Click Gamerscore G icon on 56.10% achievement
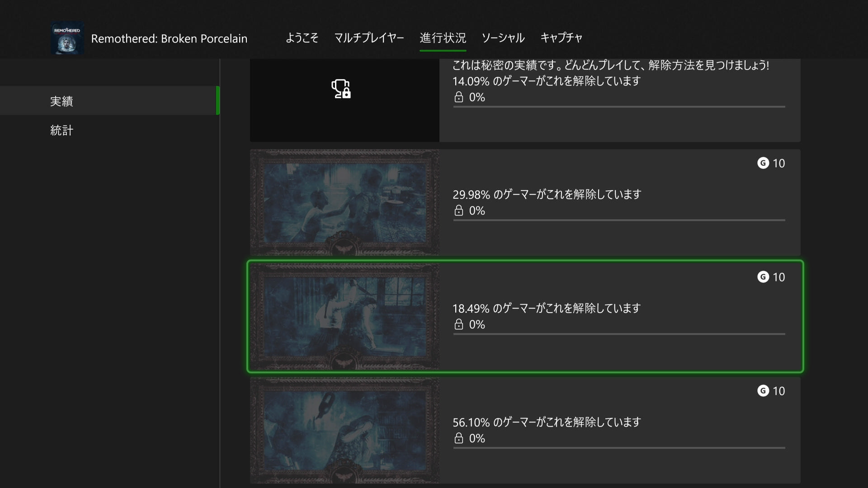This screenshot has height=488, width=868. click(763, 391)
